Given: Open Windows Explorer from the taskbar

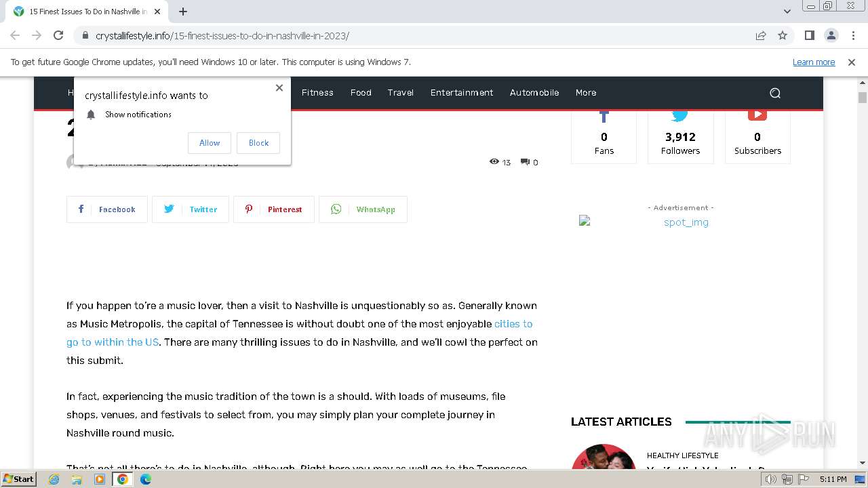Looking at the screenshot, I should point(77,479).
